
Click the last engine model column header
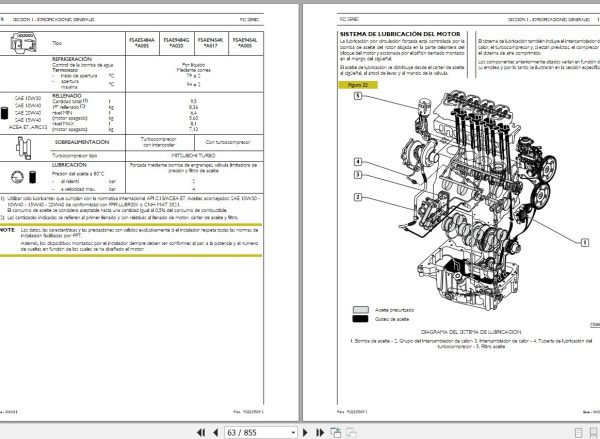coord(245,43)
